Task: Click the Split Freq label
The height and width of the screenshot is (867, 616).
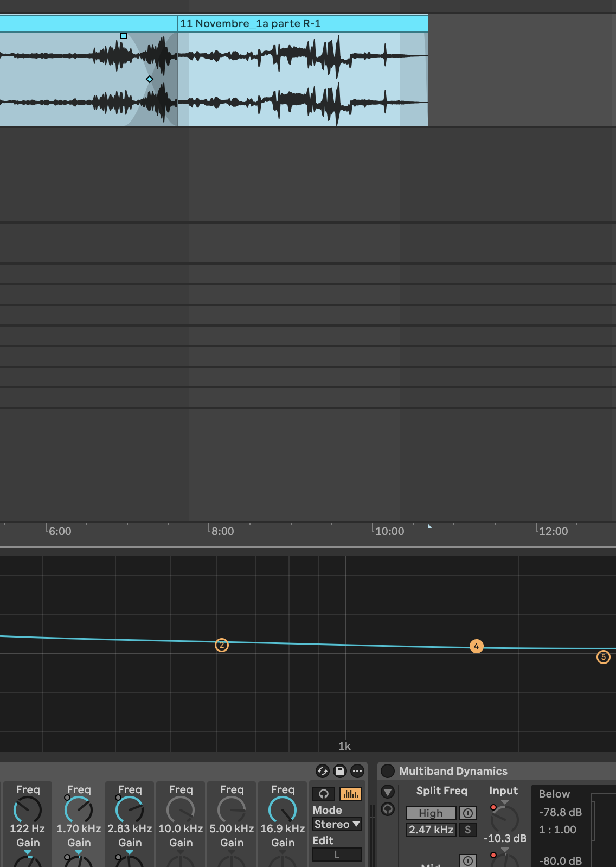Action: click(442, 790)
